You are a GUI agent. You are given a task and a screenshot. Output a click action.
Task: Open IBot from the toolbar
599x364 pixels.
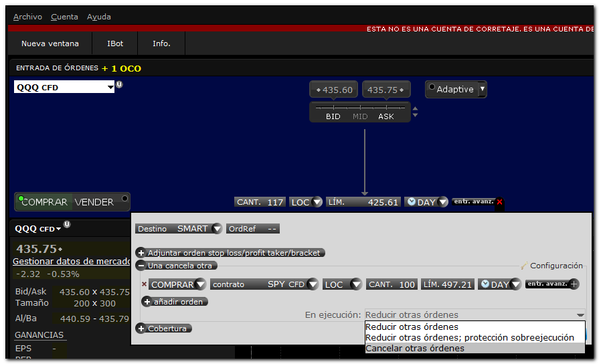pos(115,43)
